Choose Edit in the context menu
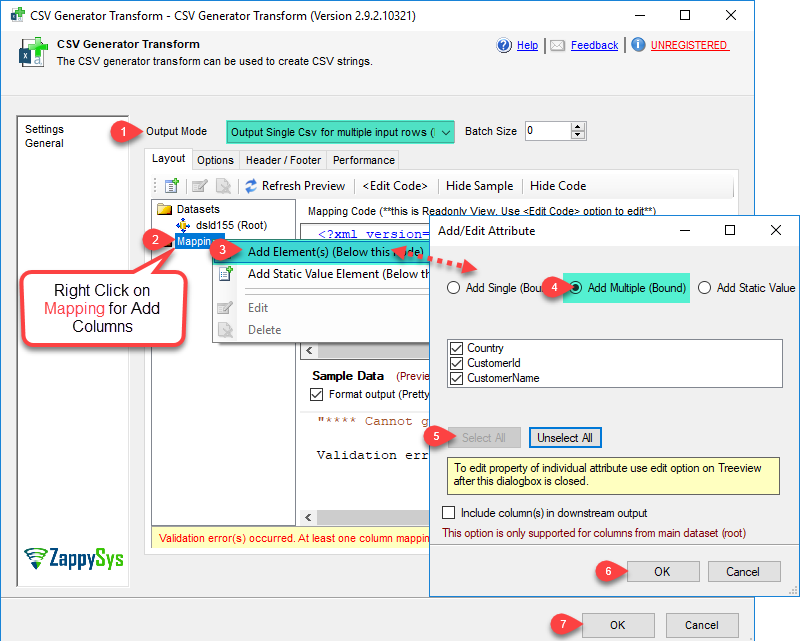Image resolution: width=800 pixels, height=641 pixels. pos(321,308)
